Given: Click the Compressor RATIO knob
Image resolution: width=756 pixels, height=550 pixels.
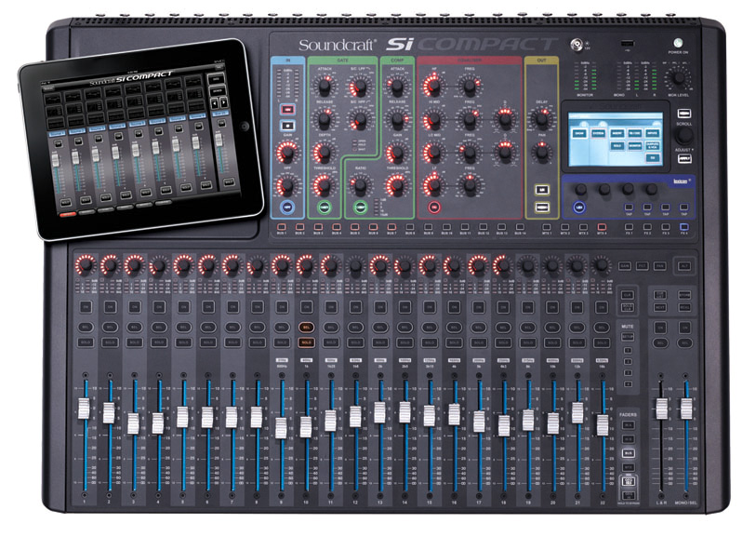Looking at the screenshot, I should pos(360,186).
